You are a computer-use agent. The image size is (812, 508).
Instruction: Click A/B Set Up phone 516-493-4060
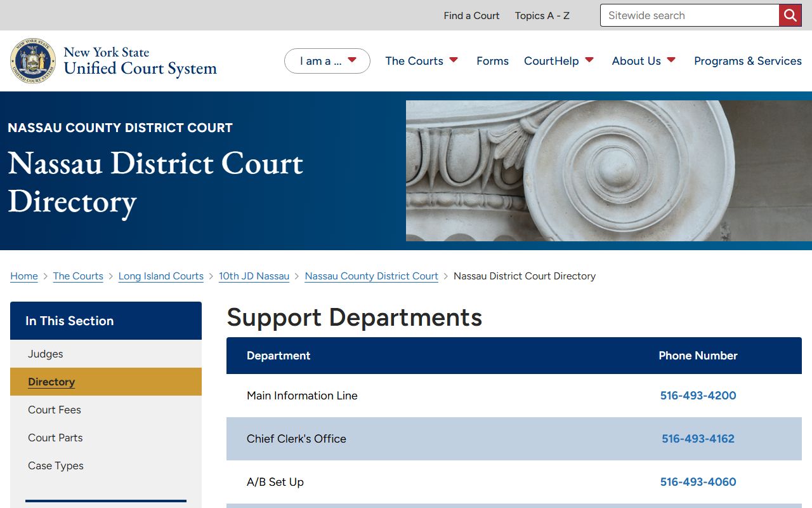pyautogui.click(x=698, y=482)
